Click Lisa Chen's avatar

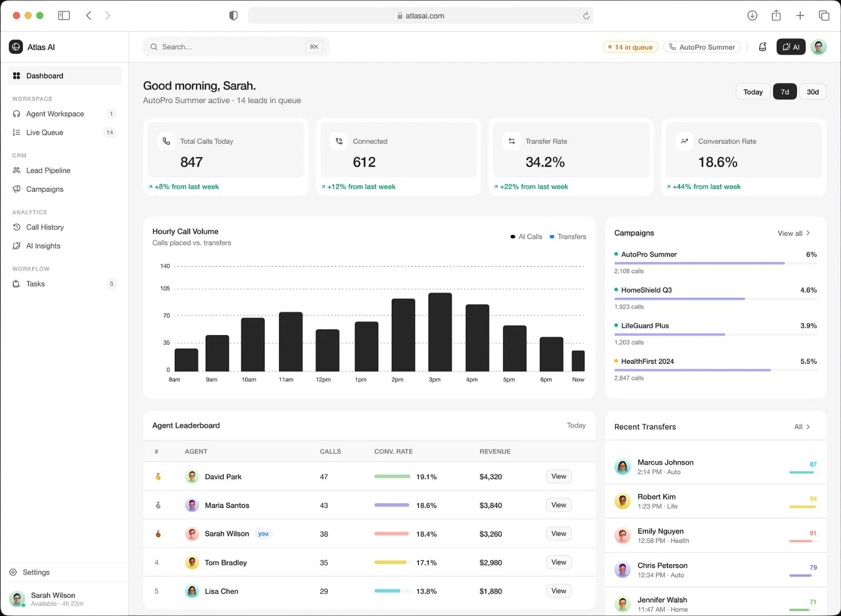pyautogui.click(x=192, y=591)
